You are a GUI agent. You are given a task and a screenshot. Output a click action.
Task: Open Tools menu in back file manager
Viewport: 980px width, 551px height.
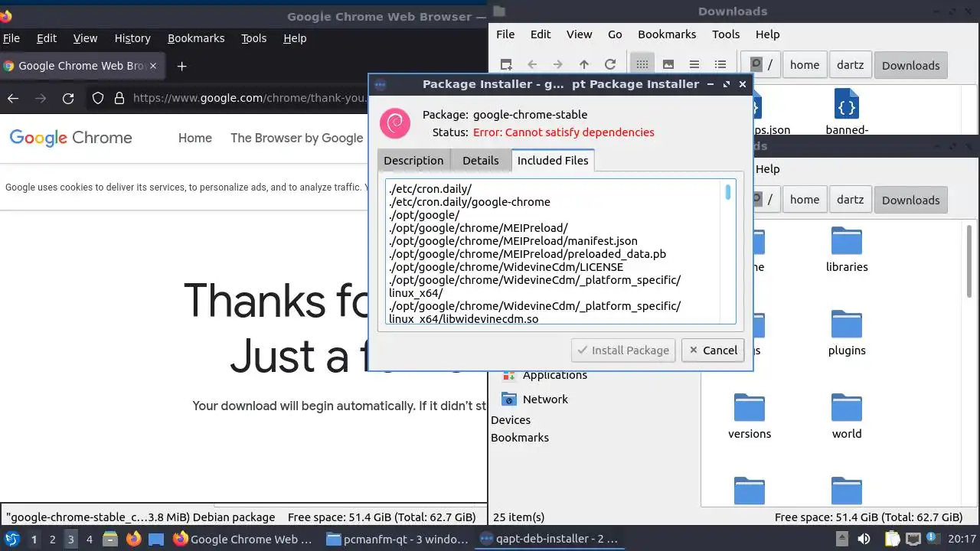click(x=726, y=34)
